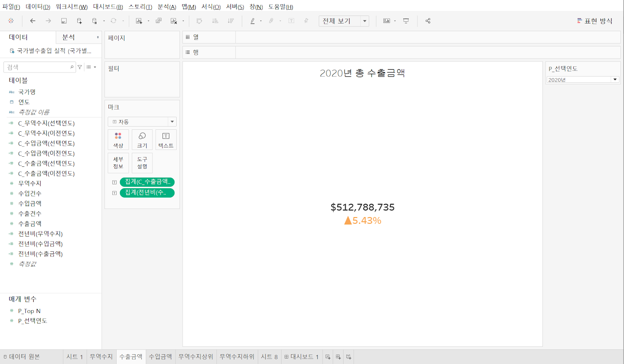Click the 집계(전년비(수.. green pill
Screen dimensions: 624x364
147,193
